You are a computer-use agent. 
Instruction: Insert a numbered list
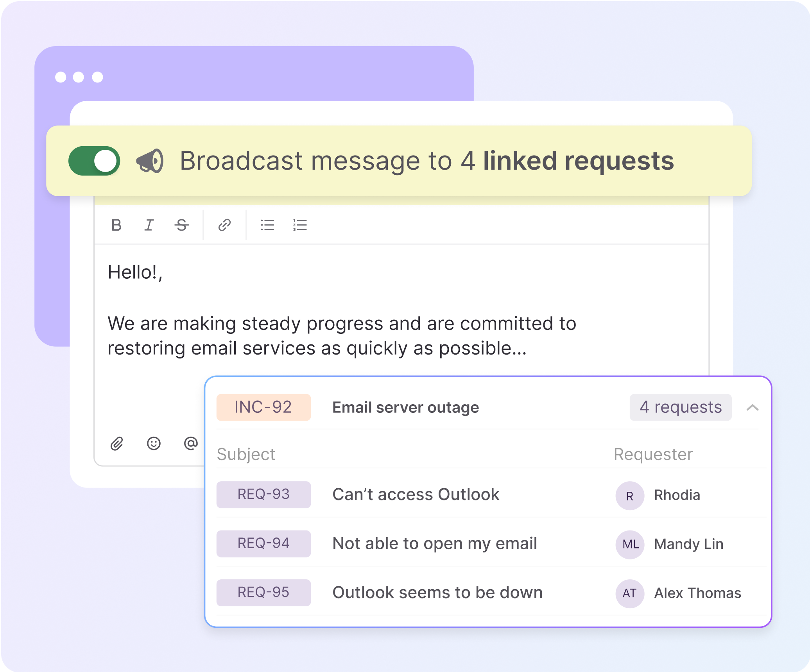click(300, 225)
